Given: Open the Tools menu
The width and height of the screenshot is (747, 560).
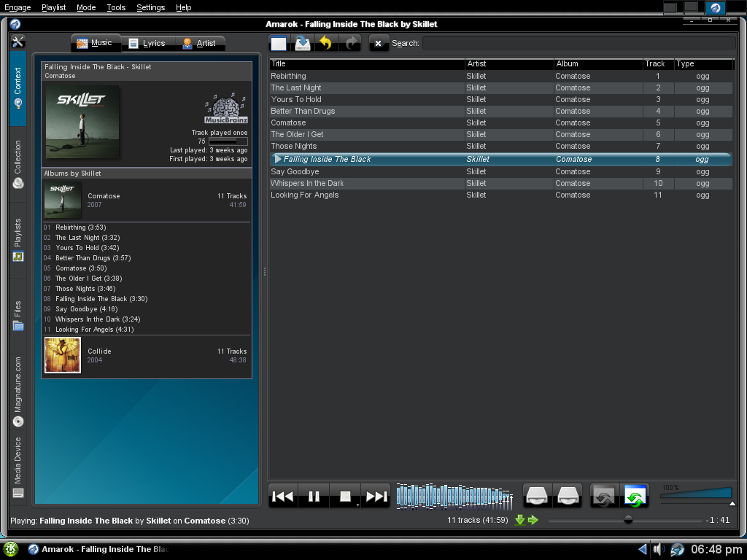Looking at the screenshot, I should (x=116, y=7).
